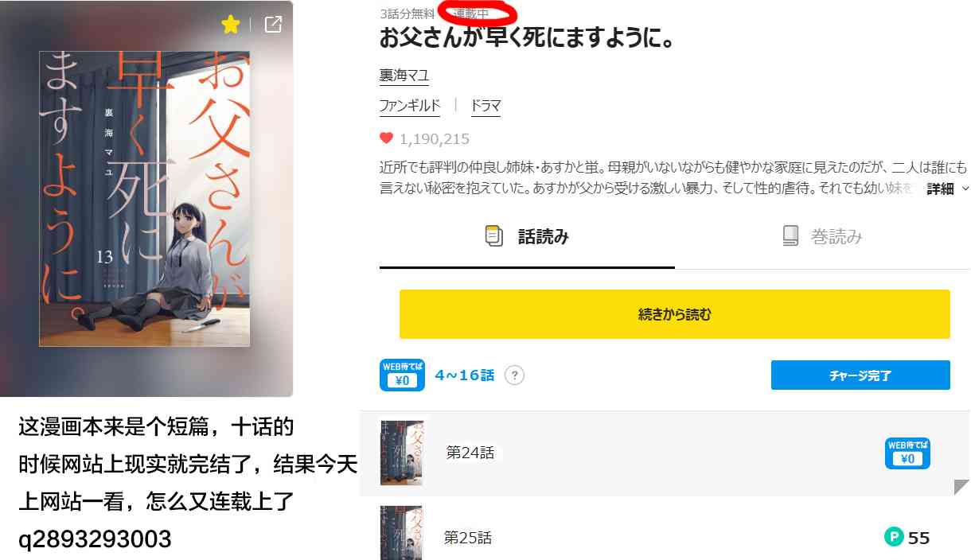This screenshot has height=560, width=971.
Task: Open the ファンギルド publisher link
Action: click(410, 106)
